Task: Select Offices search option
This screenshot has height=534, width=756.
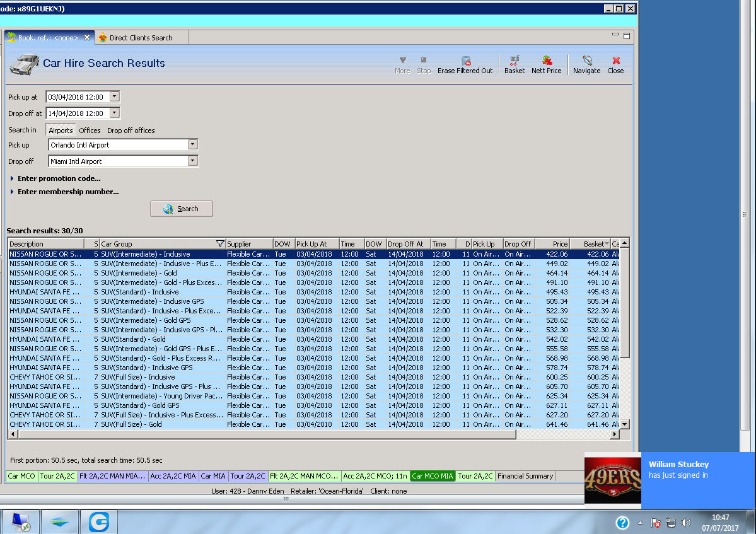Action: coord(90,130)
